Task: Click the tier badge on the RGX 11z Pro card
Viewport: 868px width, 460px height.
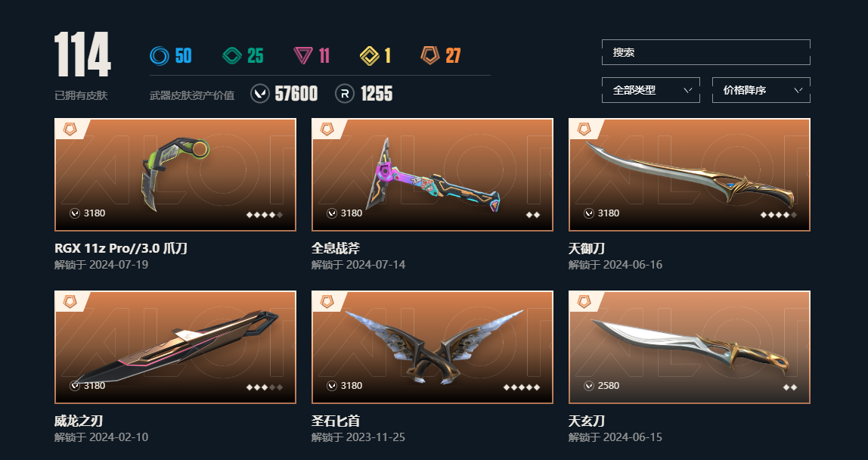Action: coord(70,129)
